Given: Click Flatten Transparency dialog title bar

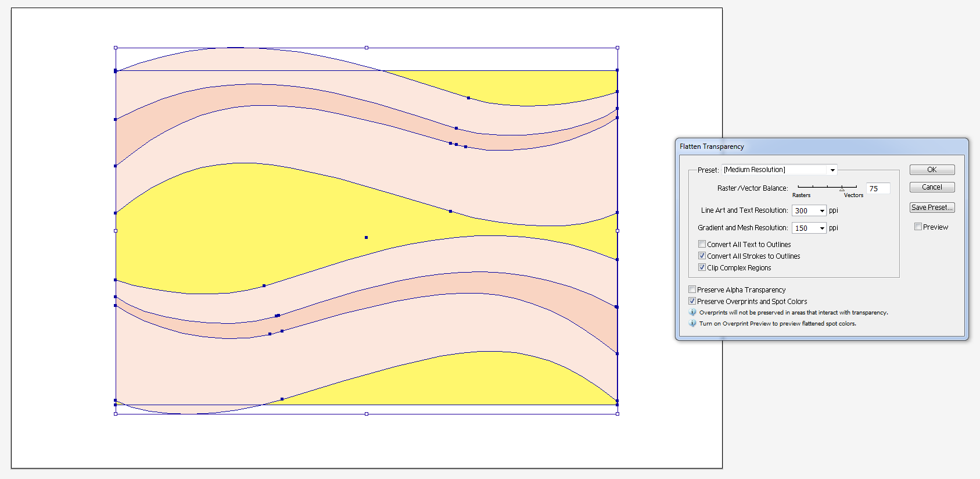Looking at the screenshot, I should click(x=821, y=146).
